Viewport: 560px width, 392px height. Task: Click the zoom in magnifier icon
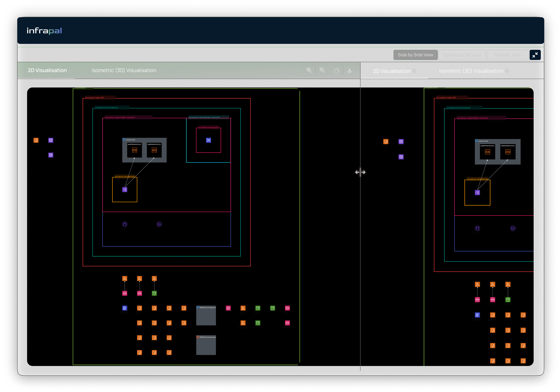[x=309, y=70]
